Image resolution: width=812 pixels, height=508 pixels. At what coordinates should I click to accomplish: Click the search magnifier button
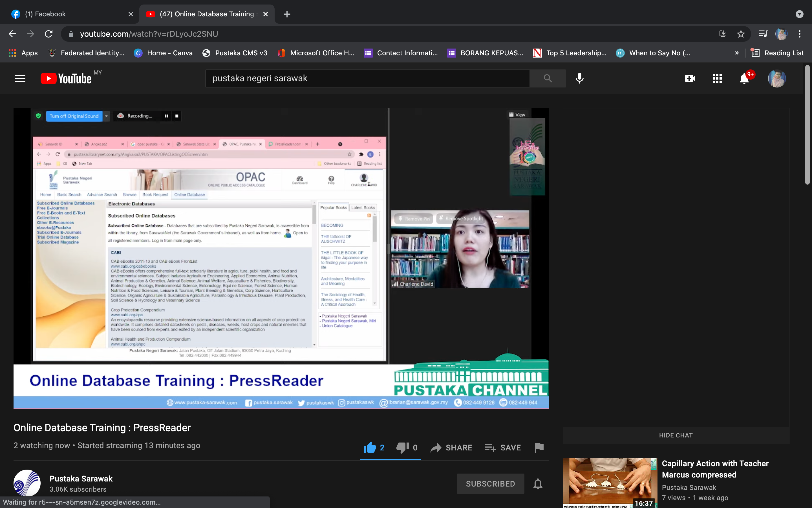548,79
